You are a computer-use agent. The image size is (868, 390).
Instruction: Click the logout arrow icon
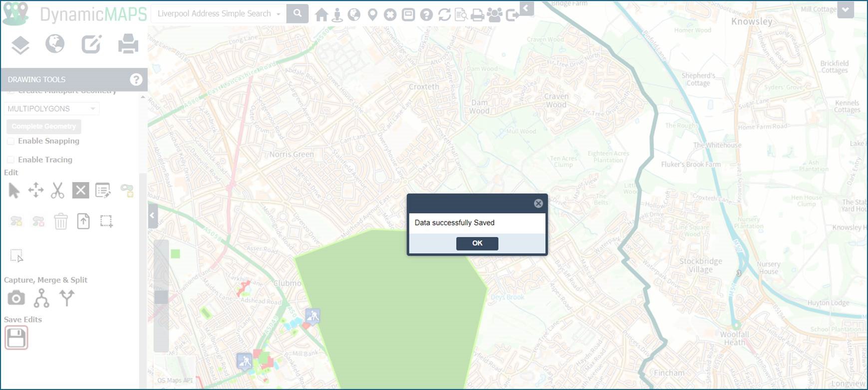(x=513, y=15)
